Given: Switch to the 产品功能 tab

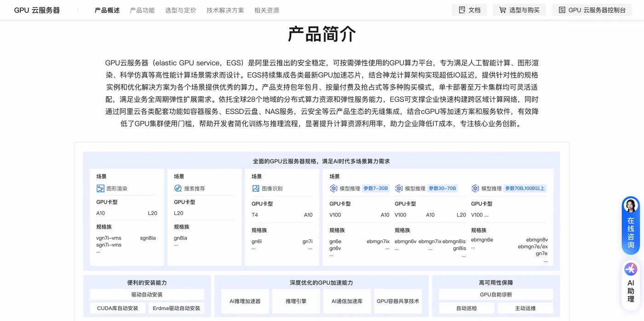Looking at the screenshot, I should click(143, 10).
